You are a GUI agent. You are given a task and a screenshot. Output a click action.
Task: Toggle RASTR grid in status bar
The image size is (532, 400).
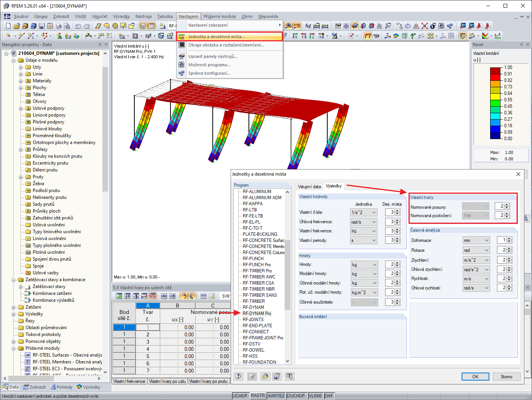point(258,396)
